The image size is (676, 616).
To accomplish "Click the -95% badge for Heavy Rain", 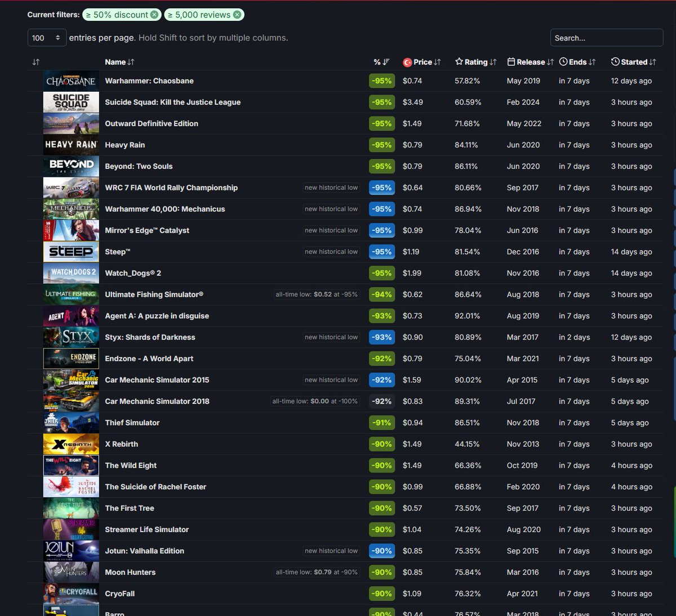I will tap(382, 145).
